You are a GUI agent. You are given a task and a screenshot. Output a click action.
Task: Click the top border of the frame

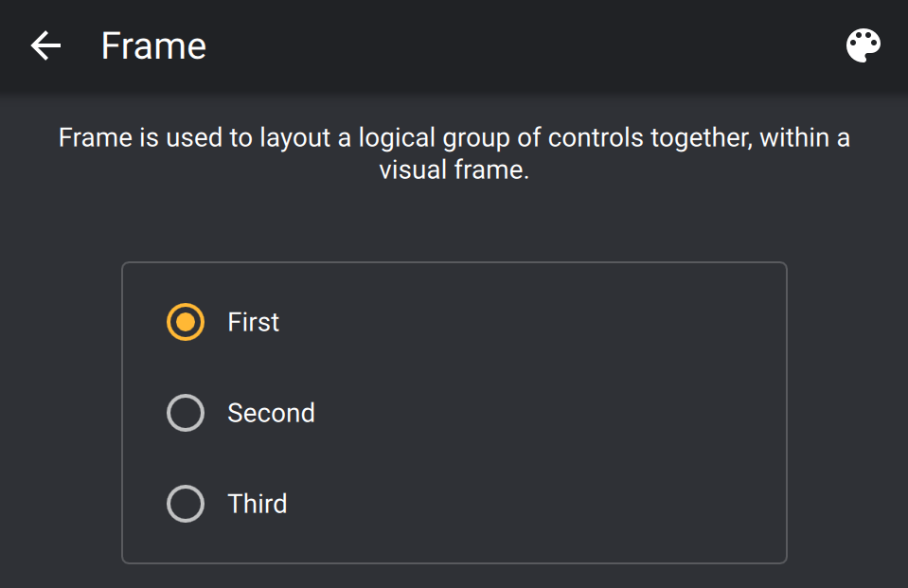click(454, 262)
